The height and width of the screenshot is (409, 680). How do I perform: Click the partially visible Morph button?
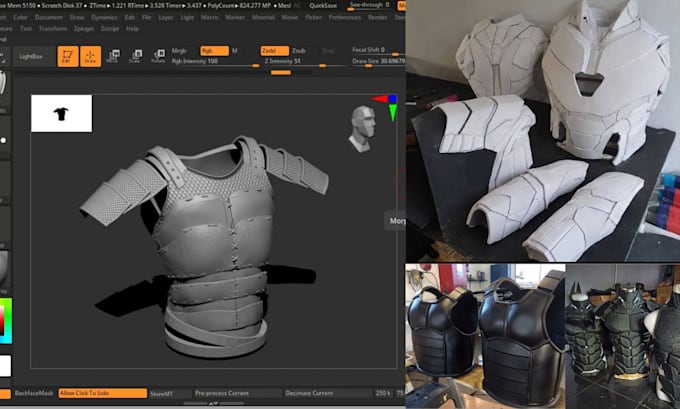(396, 221)
